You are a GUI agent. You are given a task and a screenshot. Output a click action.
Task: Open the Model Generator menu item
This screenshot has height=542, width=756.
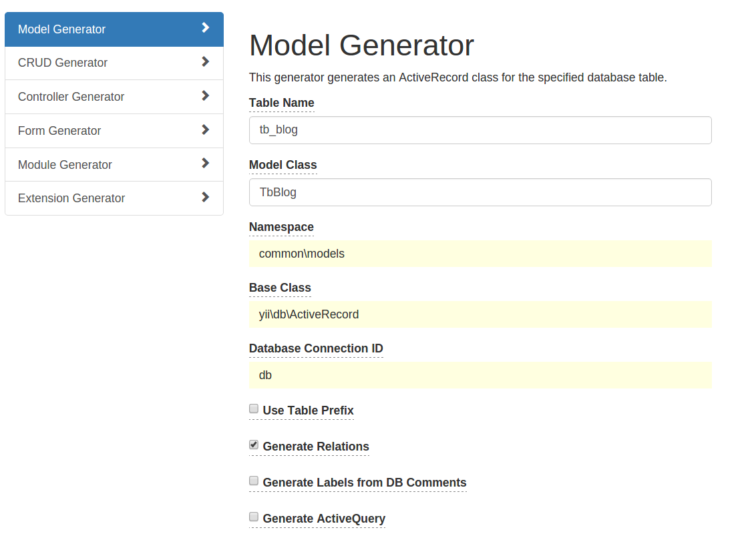click(x=114, y=29)
